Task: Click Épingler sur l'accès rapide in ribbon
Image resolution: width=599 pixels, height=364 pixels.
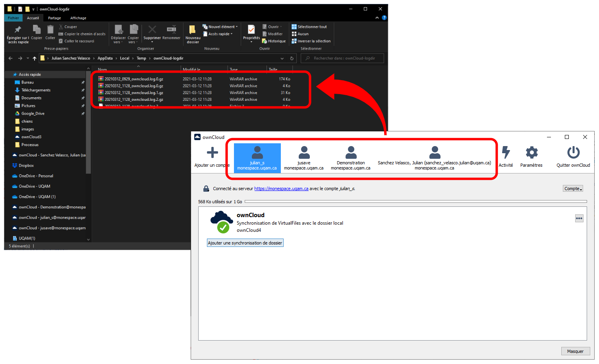Action: click(18, 34)
